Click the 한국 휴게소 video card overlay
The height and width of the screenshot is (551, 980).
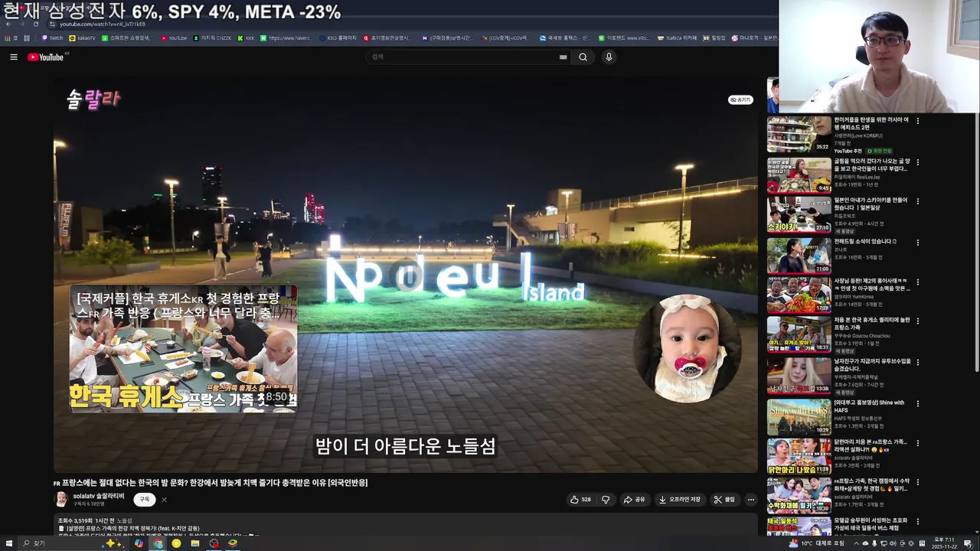coord(183,349)
